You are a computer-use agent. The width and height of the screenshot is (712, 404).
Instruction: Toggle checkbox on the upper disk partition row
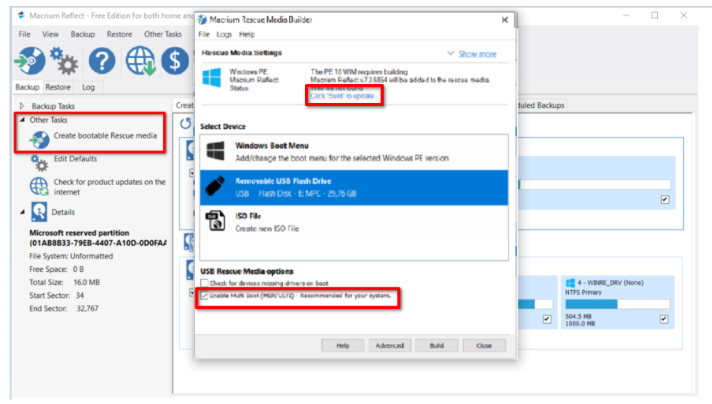pyautogui.click(x=665, y=200)
